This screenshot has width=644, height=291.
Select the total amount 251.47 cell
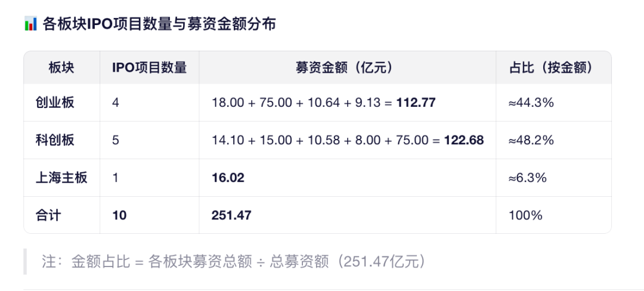tap(231, 215)
